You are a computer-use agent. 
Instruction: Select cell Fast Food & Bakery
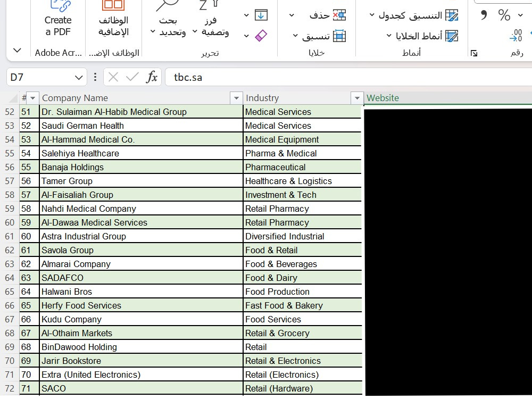[303, 305]
